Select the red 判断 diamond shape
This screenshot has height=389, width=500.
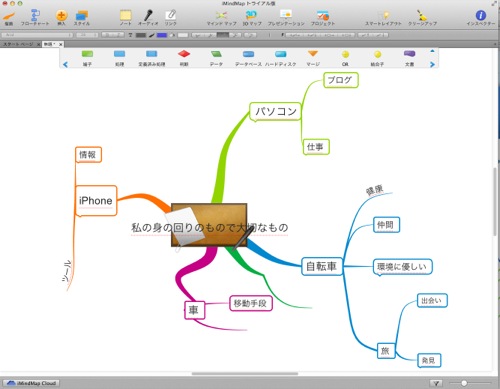coord(184,54)
